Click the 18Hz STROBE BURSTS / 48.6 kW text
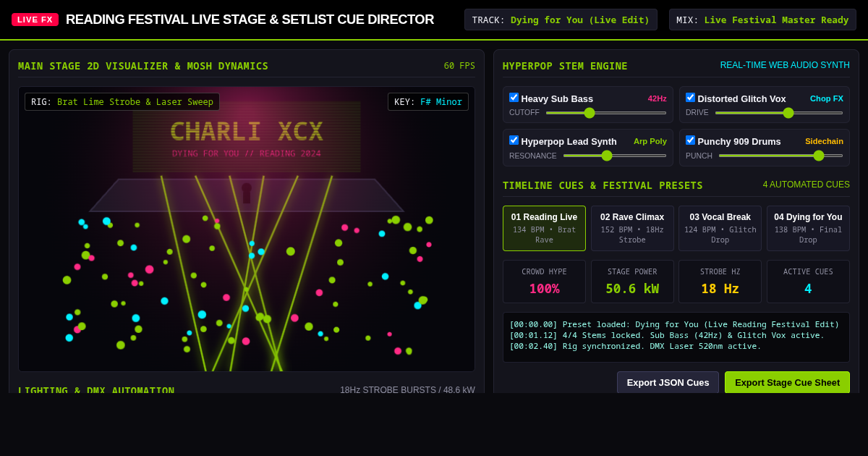The width and height of the screenshot is (868, 456). tap(407, 389)
